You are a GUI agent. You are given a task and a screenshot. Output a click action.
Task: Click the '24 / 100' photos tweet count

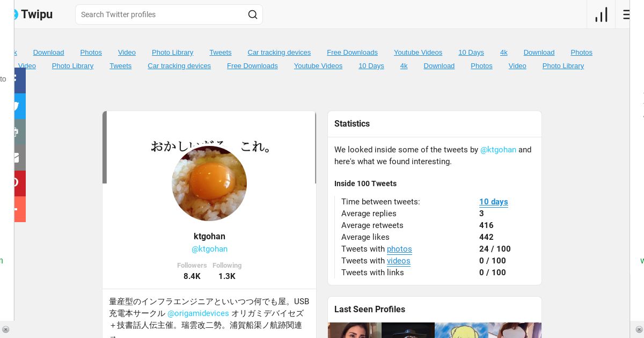(x=495, y=249)
